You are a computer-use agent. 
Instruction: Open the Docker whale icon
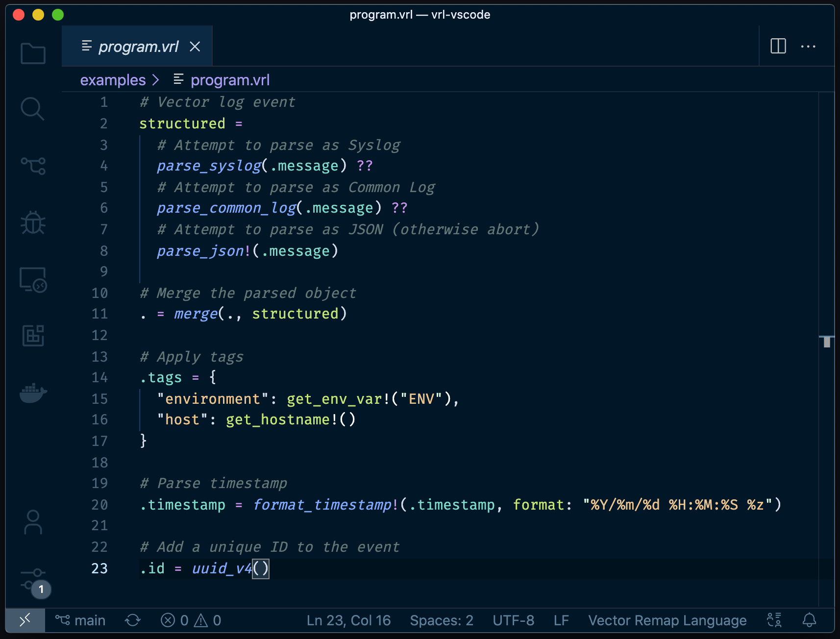33,393
